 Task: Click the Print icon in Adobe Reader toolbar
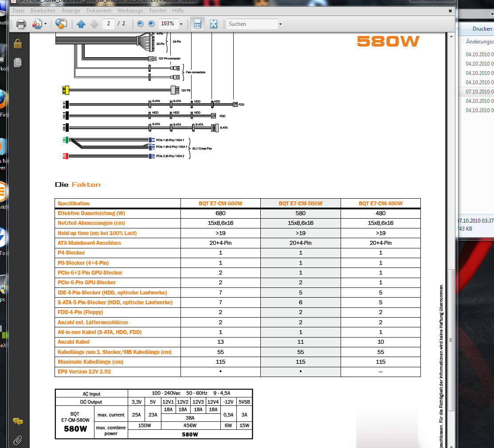coord(21,24)
